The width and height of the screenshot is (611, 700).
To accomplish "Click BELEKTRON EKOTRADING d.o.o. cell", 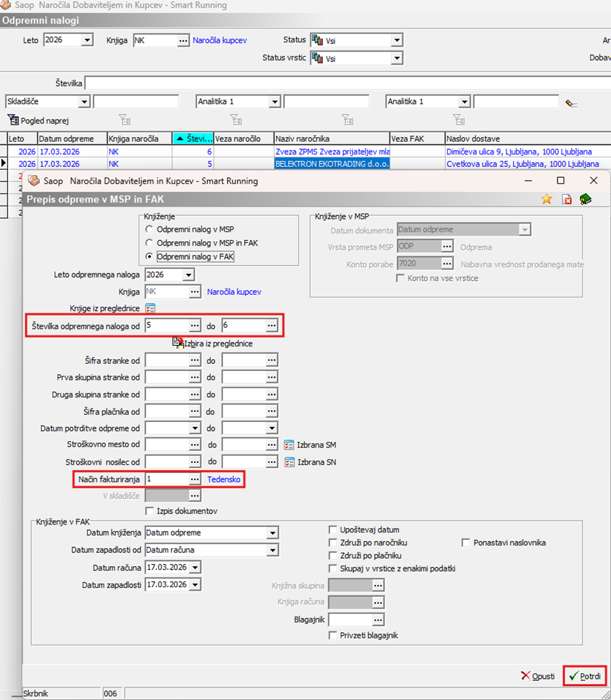I will tap(332, 164).
